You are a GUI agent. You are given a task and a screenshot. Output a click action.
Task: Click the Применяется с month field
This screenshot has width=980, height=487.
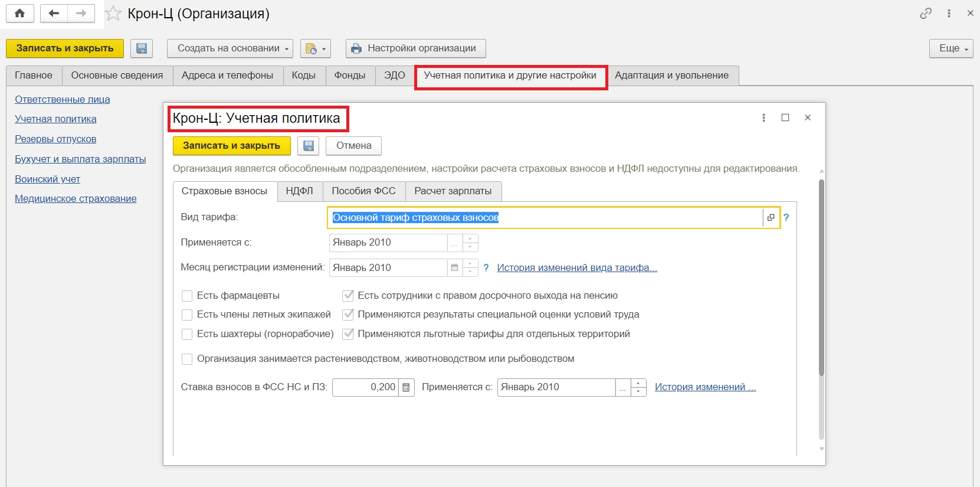388,243
